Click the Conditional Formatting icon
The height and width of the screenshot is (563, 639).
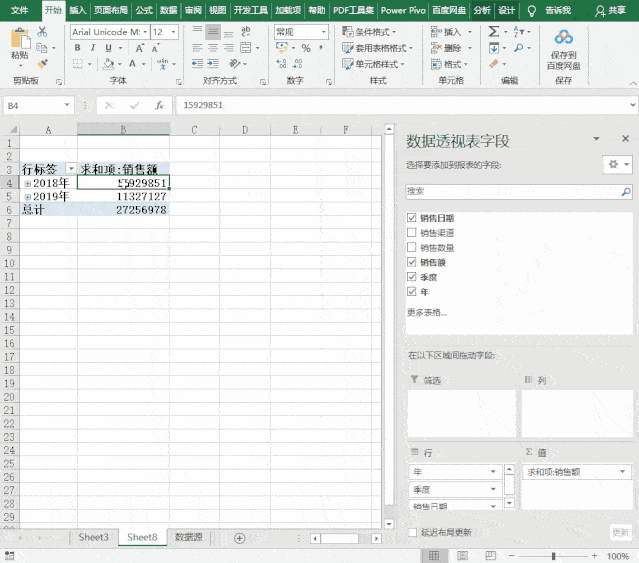(347, 32)
